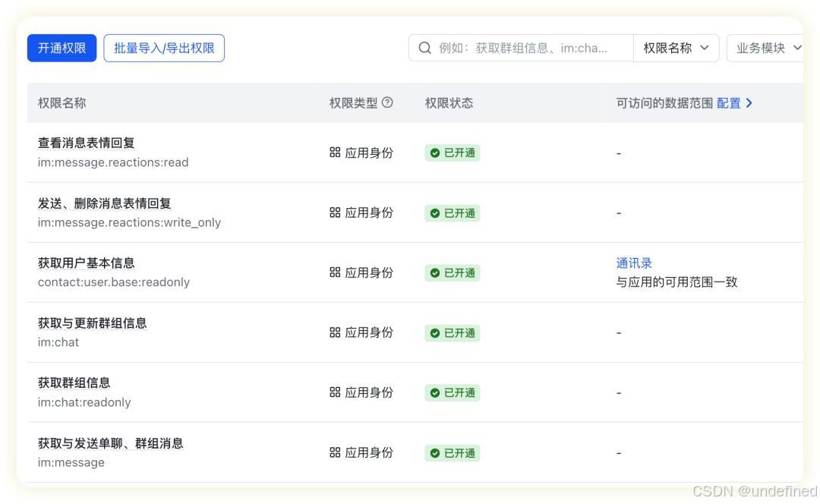Click the checkmark icon in first 已开通 badge
This screenshot has height=504, width=820.
(x=434, y=153)
